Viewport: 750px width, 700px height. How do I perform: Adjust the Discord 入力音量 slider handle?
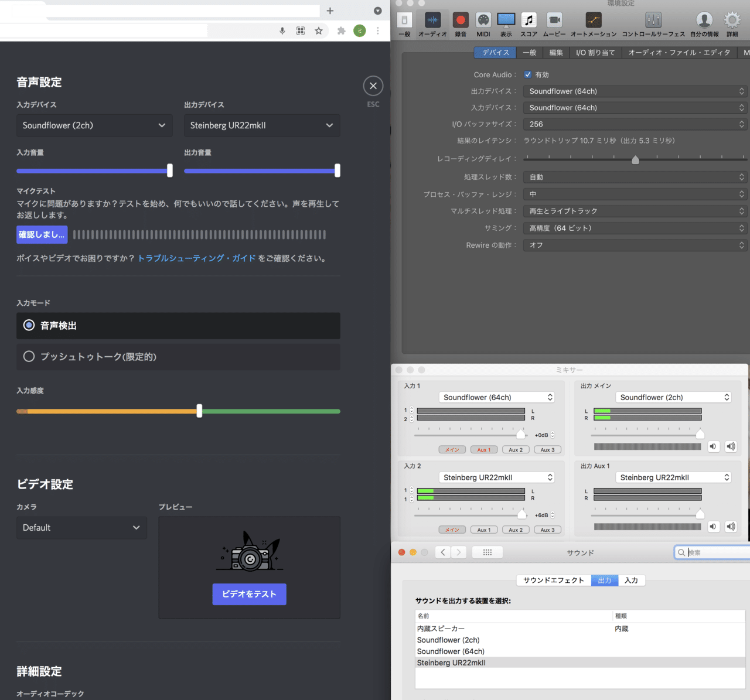(x=170, y=170)
